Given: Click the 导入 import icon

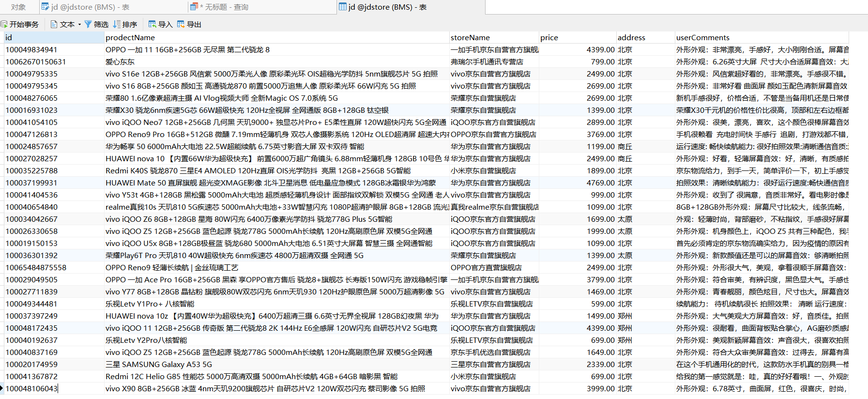Looking at the screenshot, I should click(152, 24).
